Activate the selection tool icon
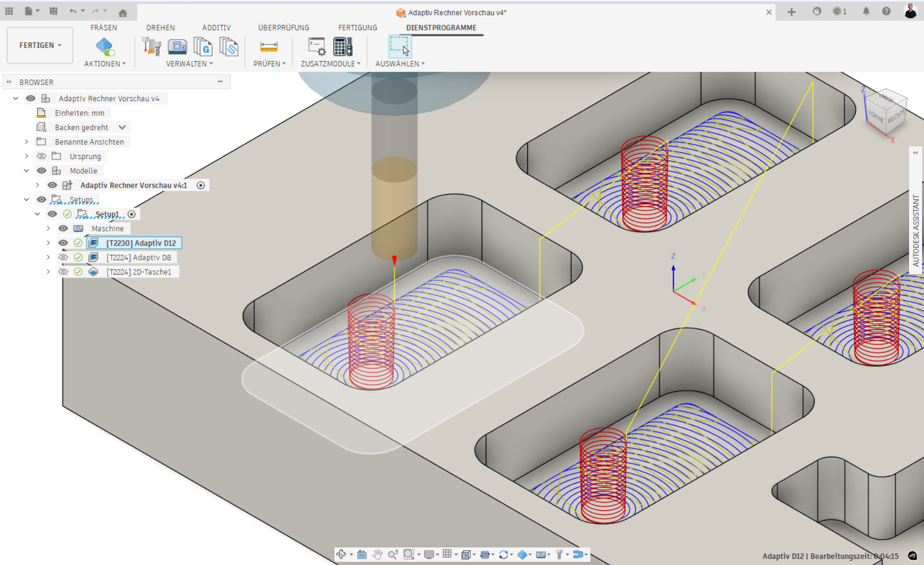Viewport: 924px width, 565px height. pos(400,47)
